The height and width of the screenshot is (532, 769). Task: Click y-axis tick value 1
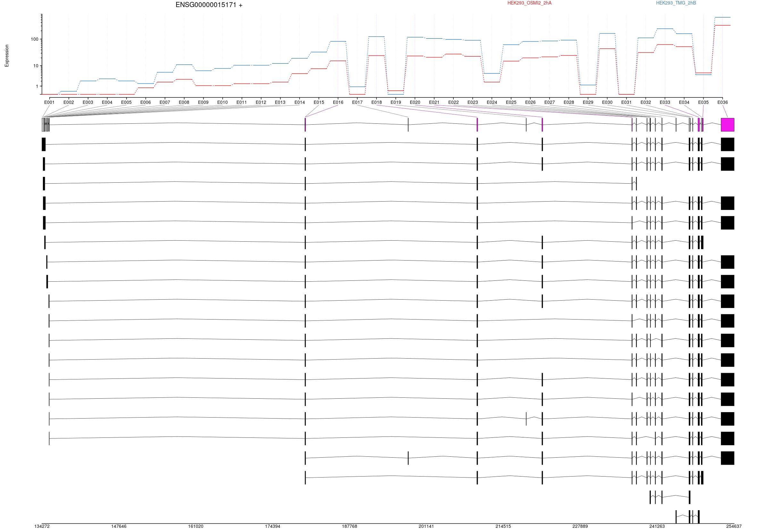click(x=37, y=86)
